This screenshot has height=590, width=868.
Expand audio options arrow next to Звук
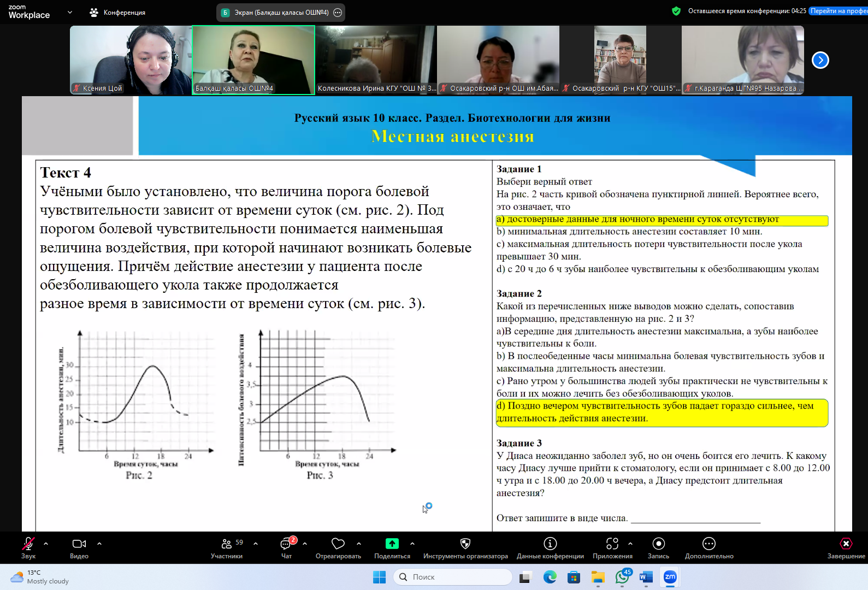[x=46, y=544]
